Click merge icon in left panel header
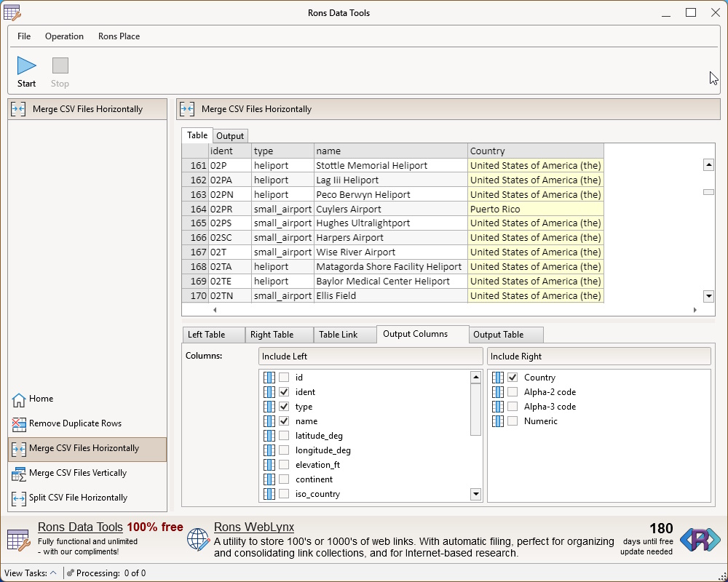Viewport: 728px width, 582px height. tap(18, 109)
